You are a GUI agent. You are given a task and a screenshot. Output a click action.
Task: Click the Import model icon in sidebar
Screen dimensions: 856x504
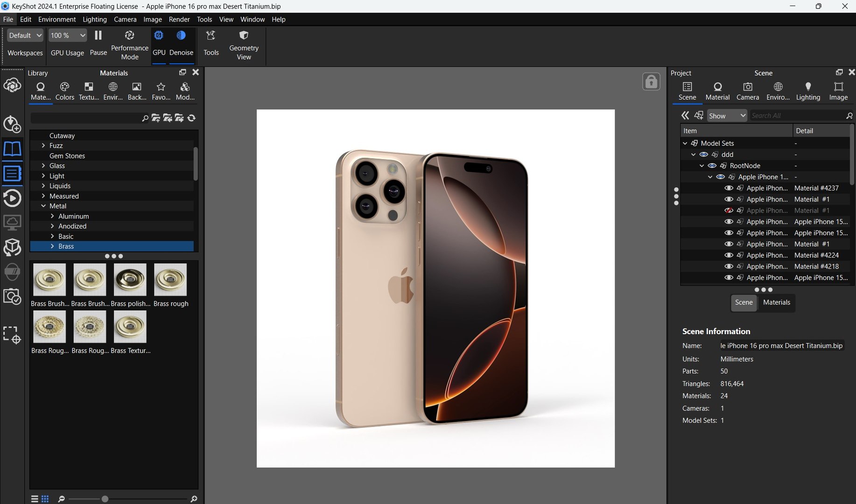pos(12,124)
